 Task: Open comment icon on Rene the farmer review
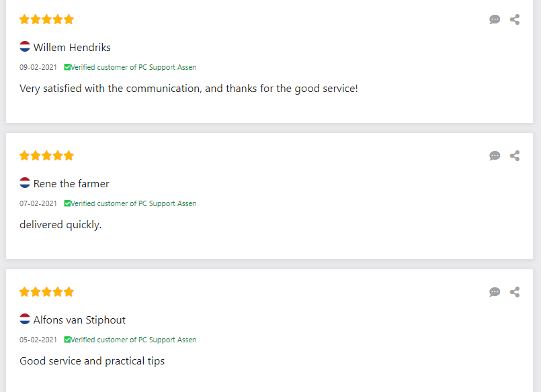495,156
